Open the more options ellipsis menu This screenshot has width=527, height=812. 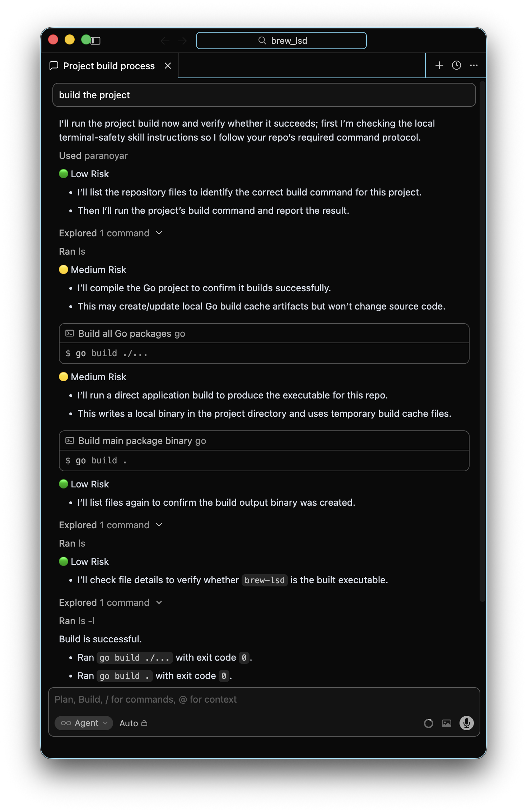coord(474,65)
